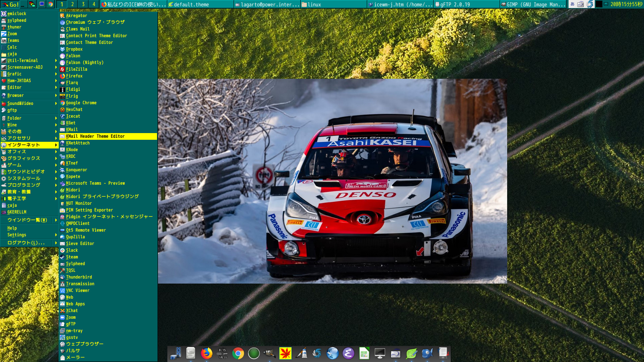Switch to workspace 2
Screen dimensions: 644x362
[72, 4]
